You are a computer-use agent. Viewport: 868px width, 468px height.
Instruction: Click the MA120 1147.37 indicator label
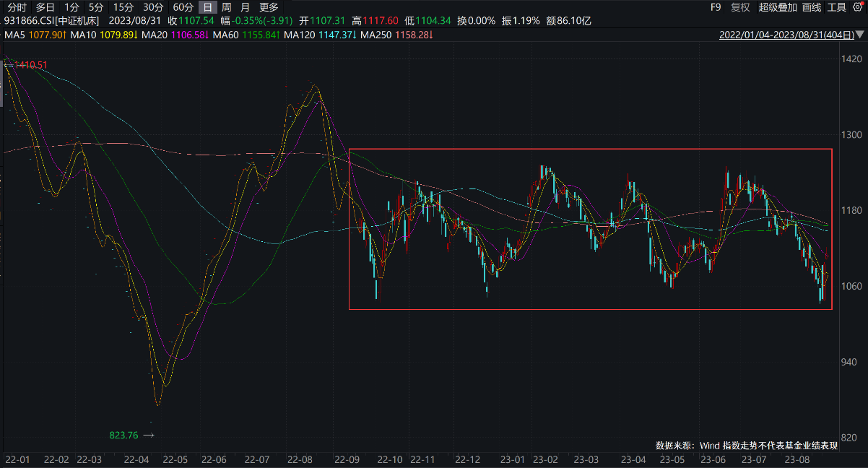[x=321, y=35]
